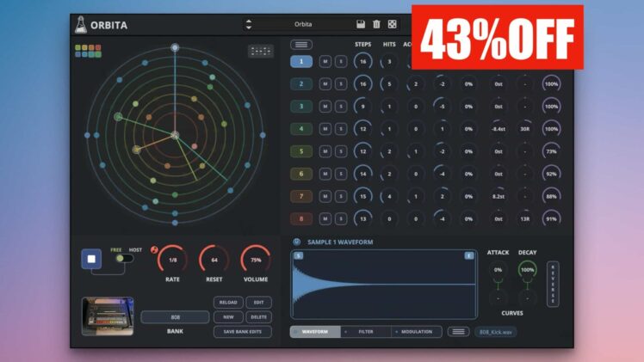Toggle the Reverse button
The width and height of the screenshot is (644, 362).
[x=553, y=284]
